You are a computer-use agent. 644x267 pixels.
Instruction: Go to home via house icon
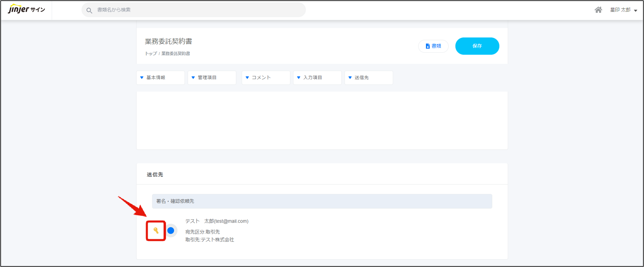click(x=598, y=10)
